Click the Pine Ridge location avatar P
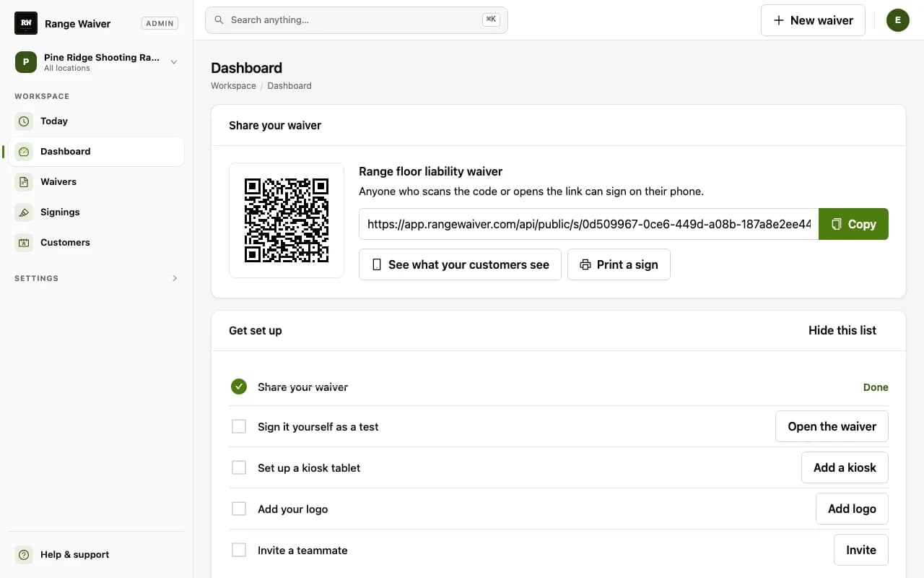 (x=26, y=62)
